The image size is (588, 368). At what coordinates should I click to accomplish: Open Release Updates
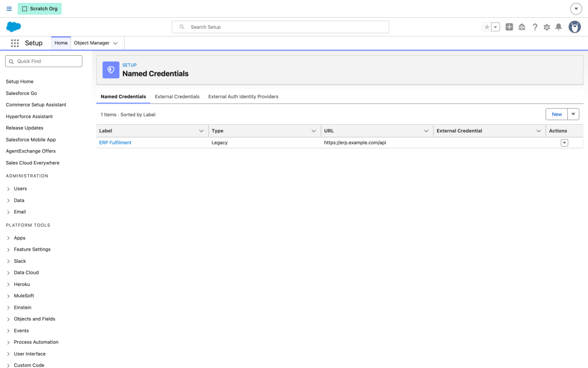(24, 128)
